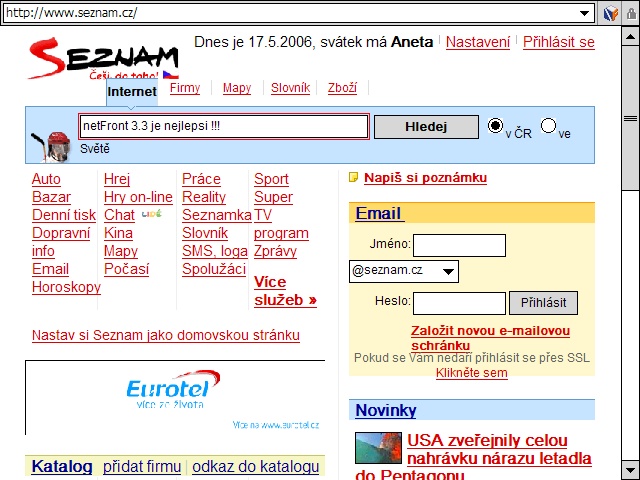Click the browser cube icon beside address bar

[x=611, y=13]
